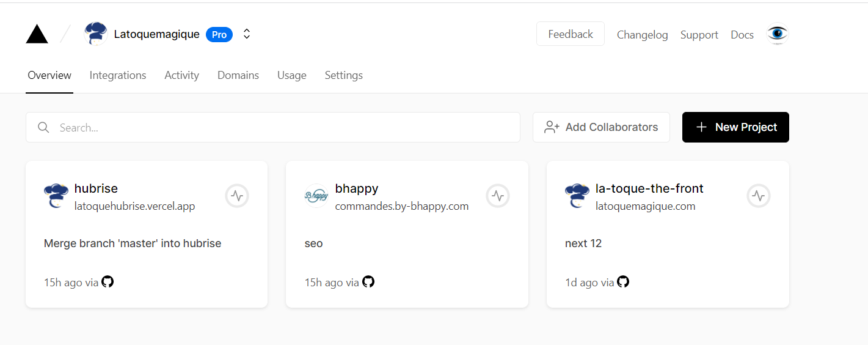Click the GitHub icon on bhappy card
868x345 pixels.
pos(368,282)
